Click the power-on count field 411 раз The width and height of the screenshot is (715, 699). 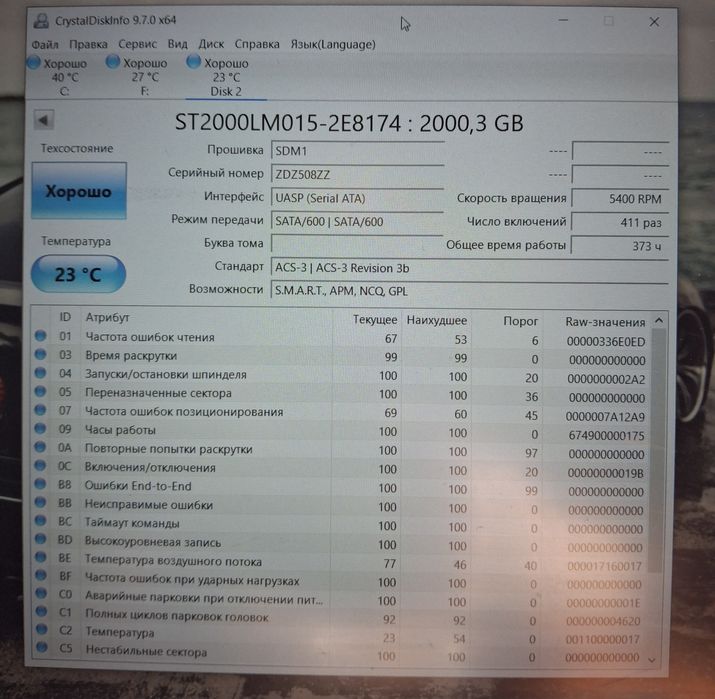(620, 223)
